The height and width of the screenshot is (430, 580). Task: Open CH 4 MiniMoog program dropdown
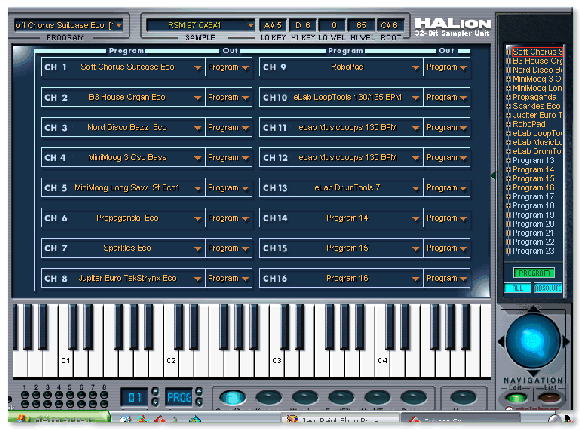point(198,158)
